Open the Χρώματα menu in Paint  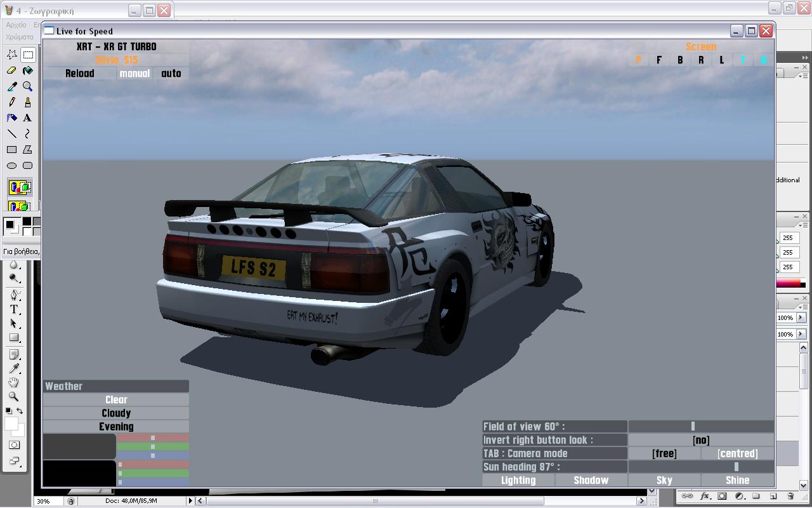(19, 37)
